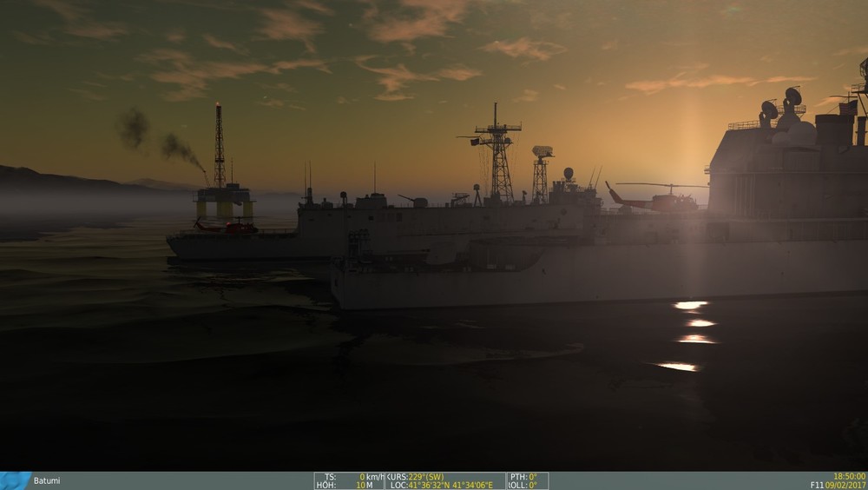Click the blue coalition flag icon

coord(16,480)
